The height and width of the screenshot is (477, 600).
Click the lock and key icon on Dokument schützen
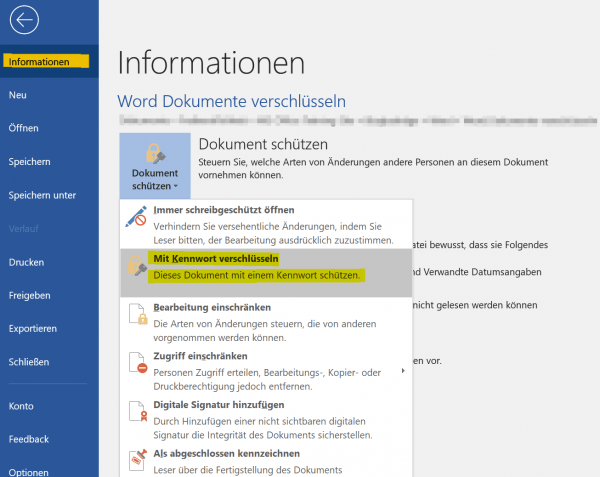tap(155, 153)
